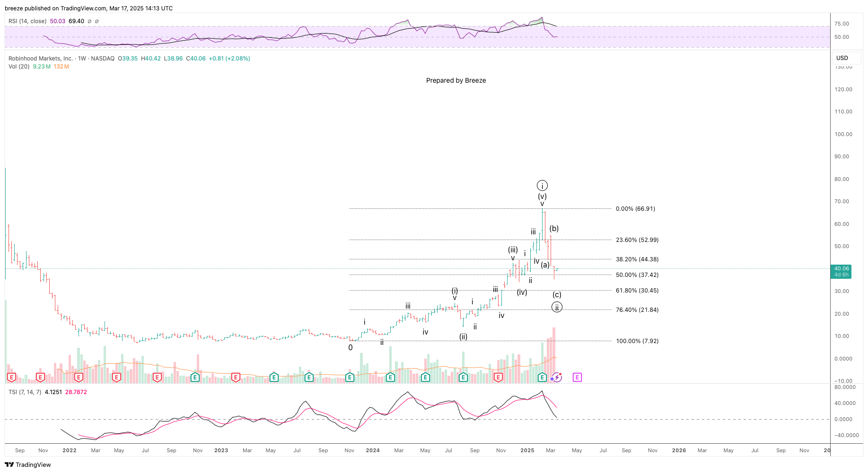Click the purple upcoming earnings marker
This screenshot has width=868, height=473.
[577, 377]
